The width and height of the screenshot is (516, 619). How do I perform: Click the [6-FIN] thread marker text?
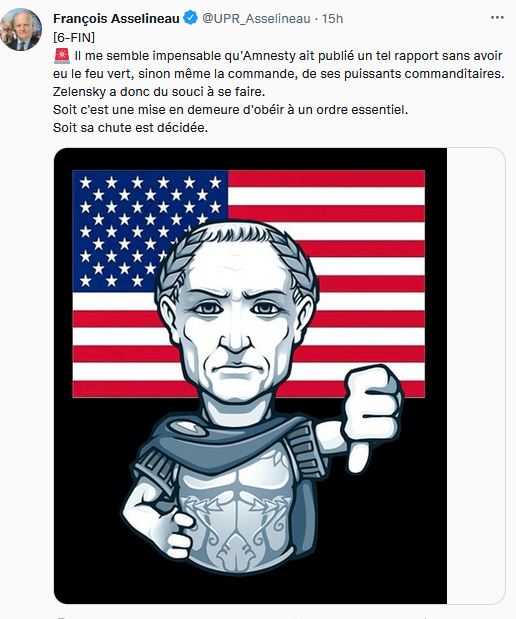(x=74, y=38)
